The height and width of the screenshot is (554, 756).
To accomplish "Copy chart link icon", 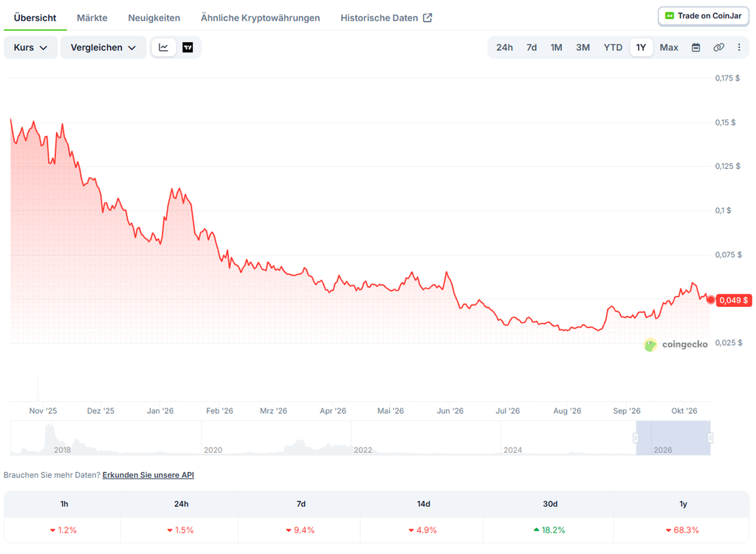I will (x=718, y=47).
